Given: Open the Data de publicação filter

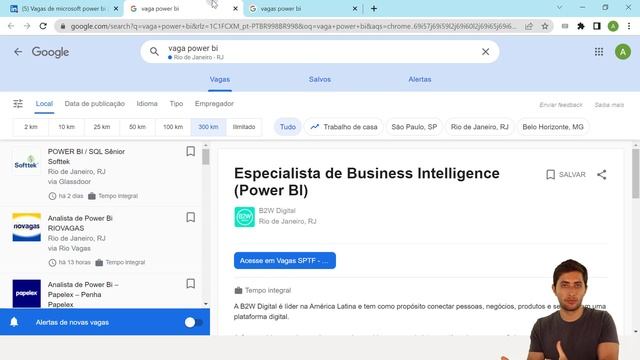Looking at the screenshot, I should [95, 104].
